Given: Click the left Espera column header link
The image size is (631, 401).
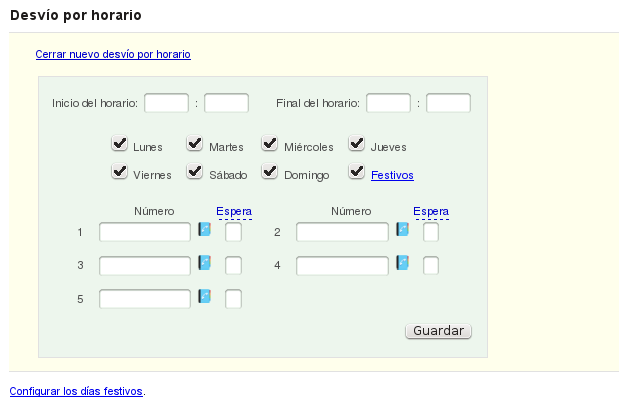Looking at the screenshot, I should click(234, 211).
